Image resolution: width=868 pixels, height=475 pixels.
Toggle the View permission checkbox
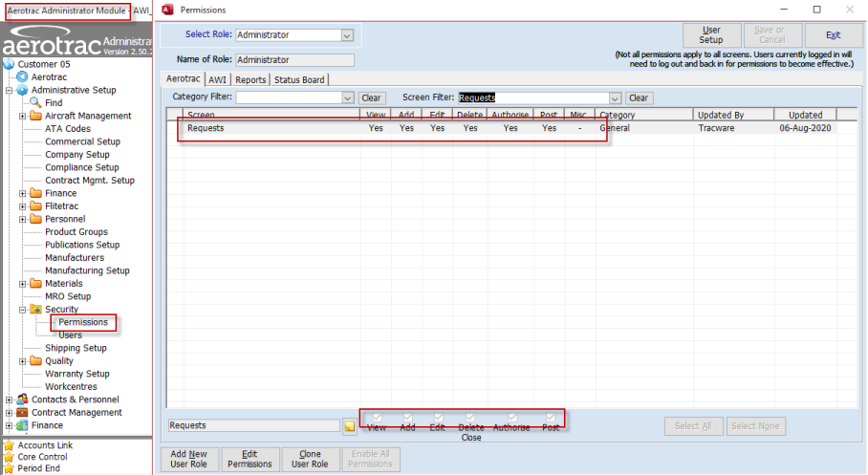click(x=377, y=418)
